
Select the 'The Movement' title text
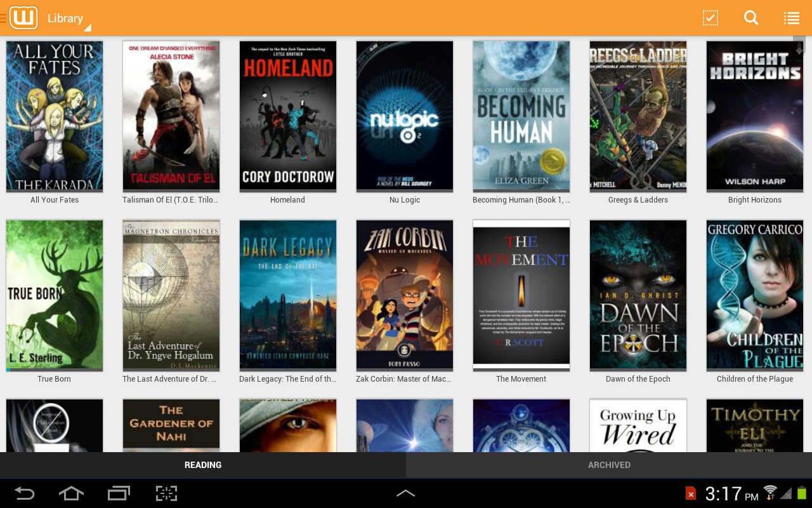pos(521,379)
